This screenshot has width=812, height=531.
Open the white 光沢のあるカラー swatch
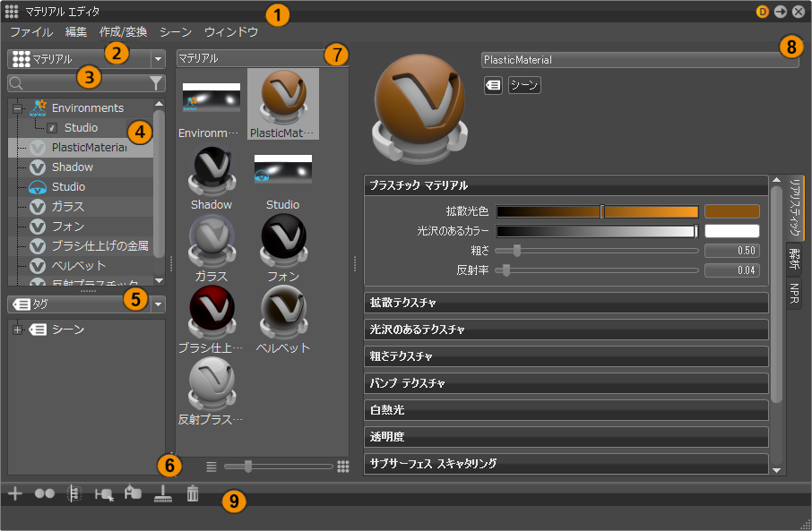(731, 231)
